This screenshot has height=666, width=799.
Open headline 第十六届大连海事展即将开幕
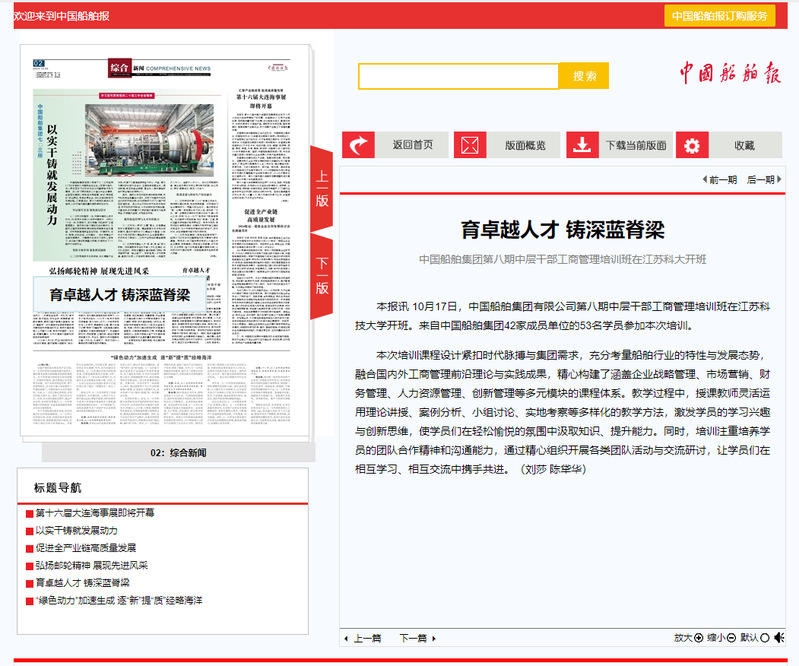95,513
